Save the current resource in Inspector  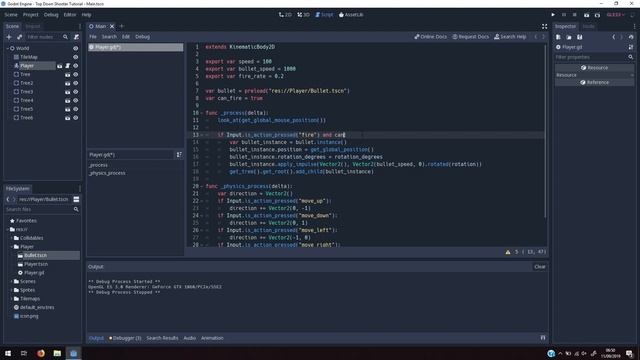(x=579, y=37)
